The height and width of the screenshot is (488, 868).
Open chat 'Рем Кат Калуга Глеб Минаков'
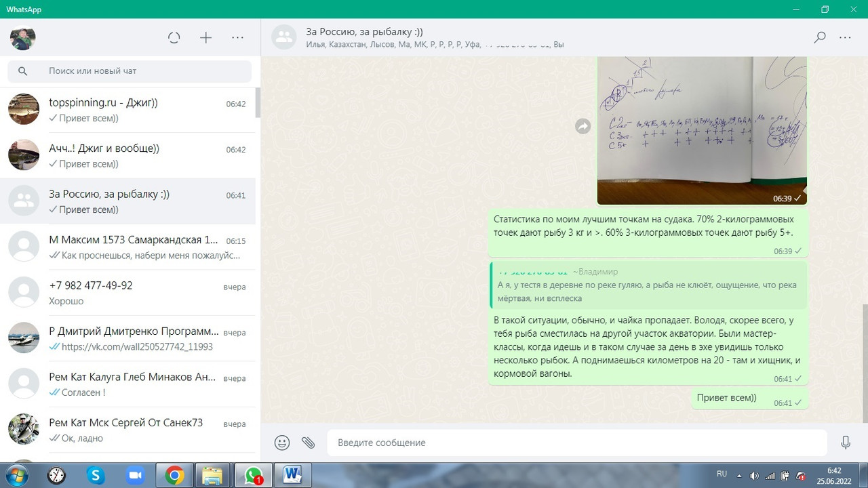point(127,384)
